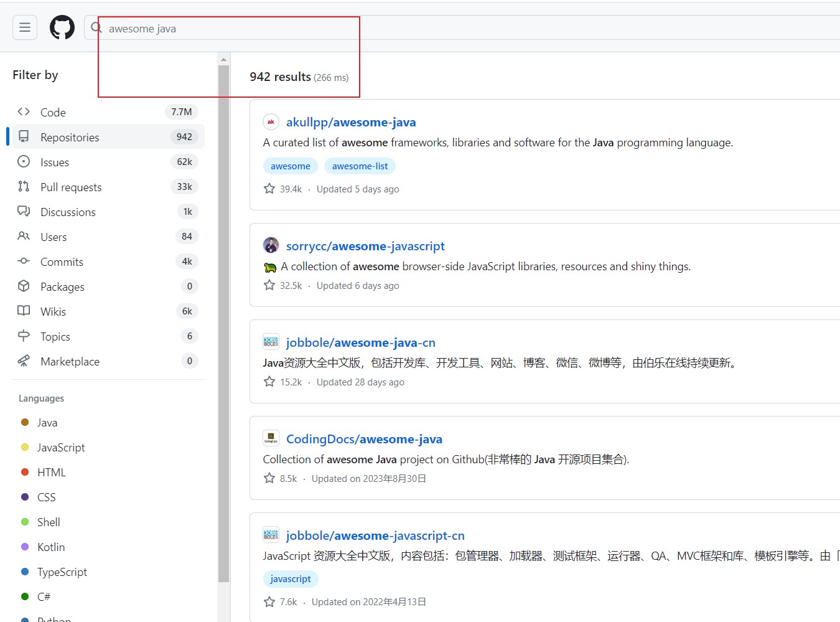Switch to Topics results

[108, 336]
